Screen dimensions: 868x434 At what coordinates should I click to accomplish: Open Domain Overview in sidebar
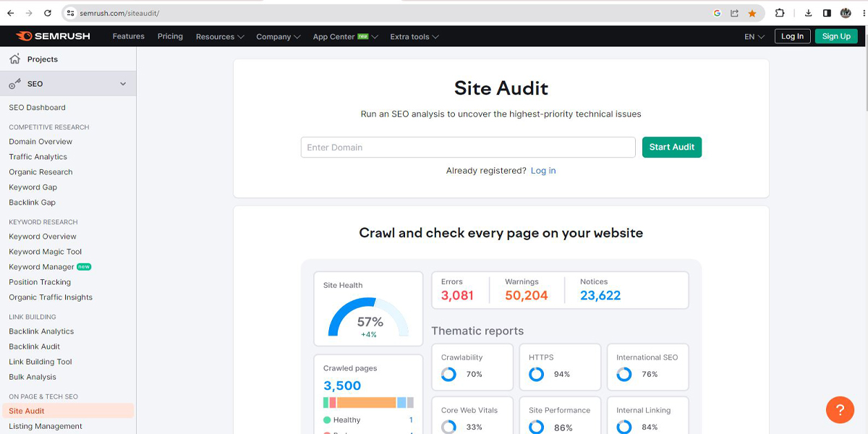coord(41,142)
